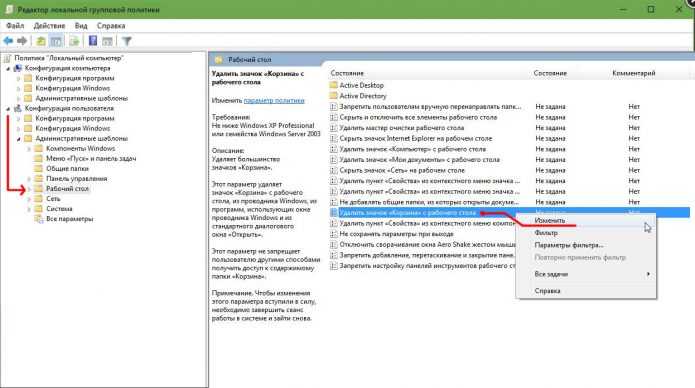Click policy icon of Не сохранять параметры при выходе
The height and width of the screenshot is (388, 695).
pos(334,234)
